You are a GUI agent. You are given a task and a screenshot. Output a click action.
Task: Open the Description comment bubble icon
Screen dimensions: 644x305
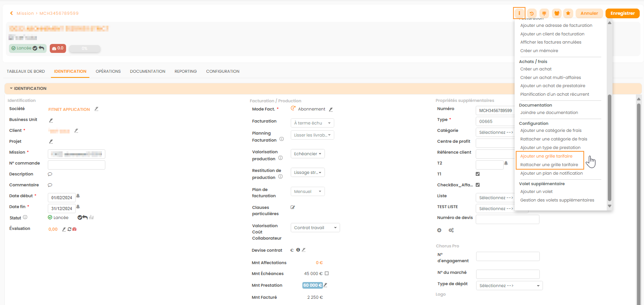50,174
